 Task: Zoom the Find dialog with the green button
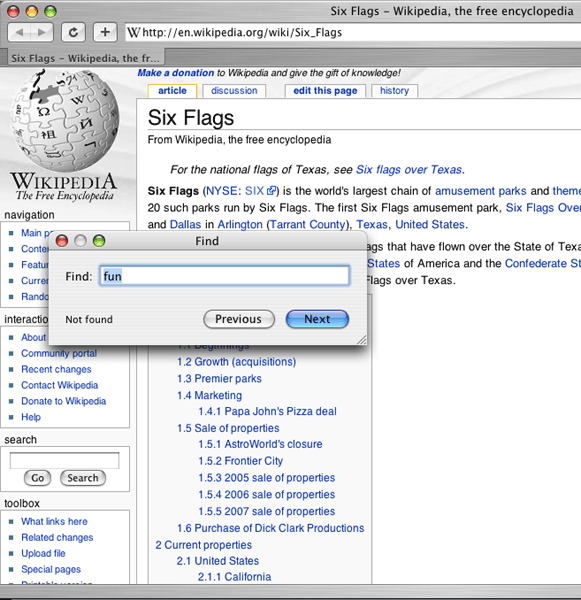[x=99, y=241]
